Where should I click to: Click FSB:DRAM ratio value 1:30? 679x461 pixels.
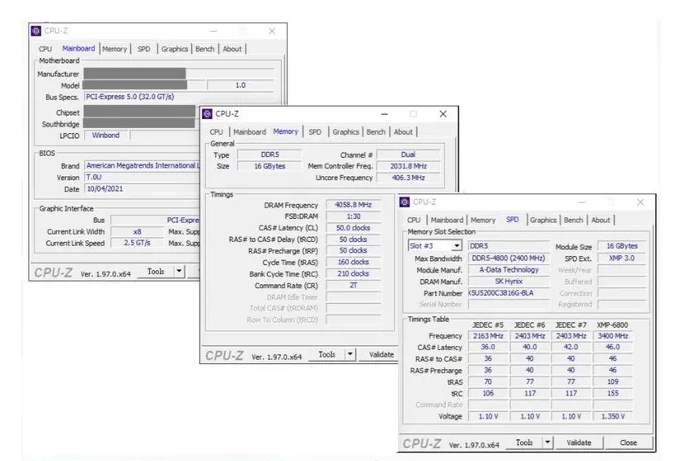coord(353,216)
